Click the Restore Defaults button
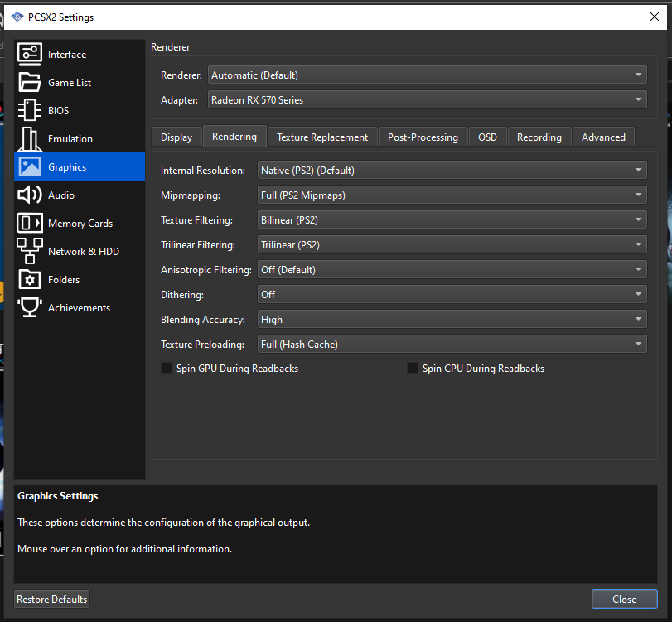Image resolution: width=672 pixels, height=622 pixels. click(51, 599)
